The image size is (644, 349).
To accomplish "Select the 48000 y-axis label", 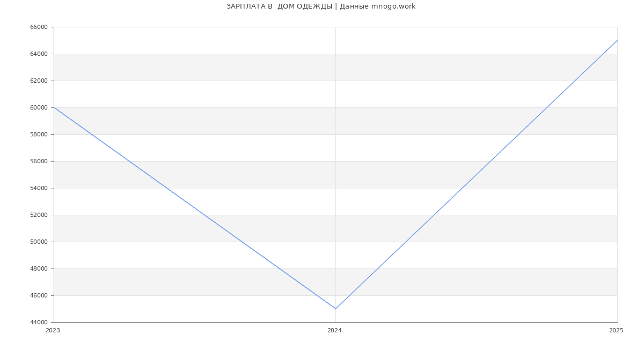I will click(x=39, y=268).
